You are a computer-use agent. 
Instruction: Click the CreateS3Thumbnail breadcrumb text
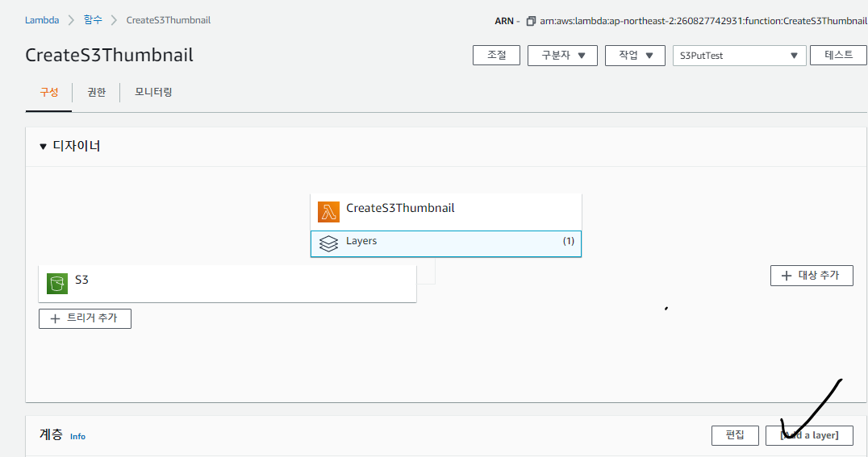[x=169, y=20]
